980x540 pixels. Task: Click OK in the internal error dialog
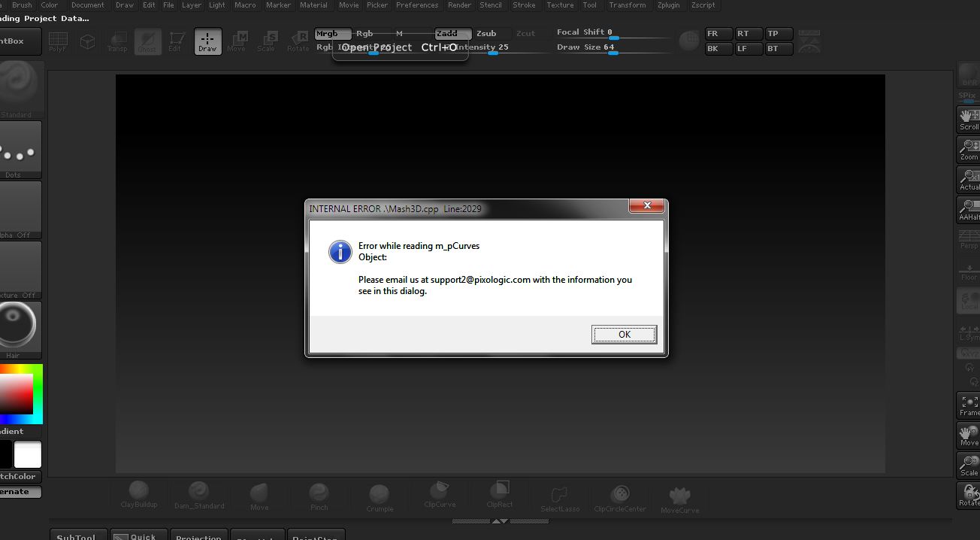624,335
